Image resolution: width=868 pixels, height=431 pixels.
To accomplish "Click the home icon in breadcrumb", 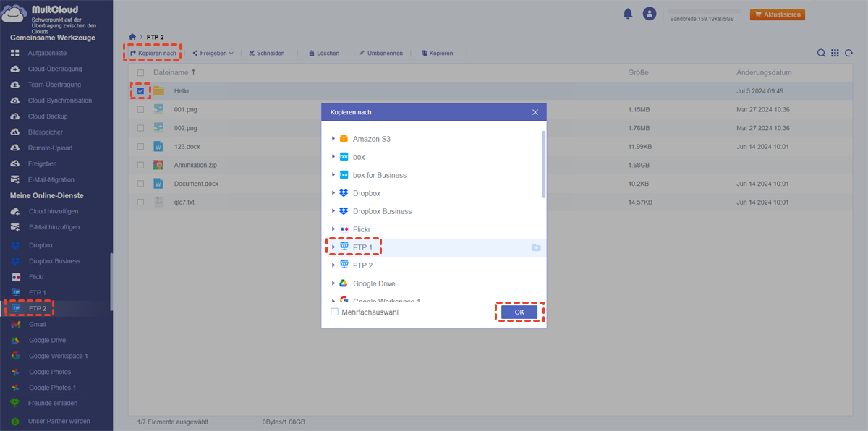I will [x=132, y=36].
